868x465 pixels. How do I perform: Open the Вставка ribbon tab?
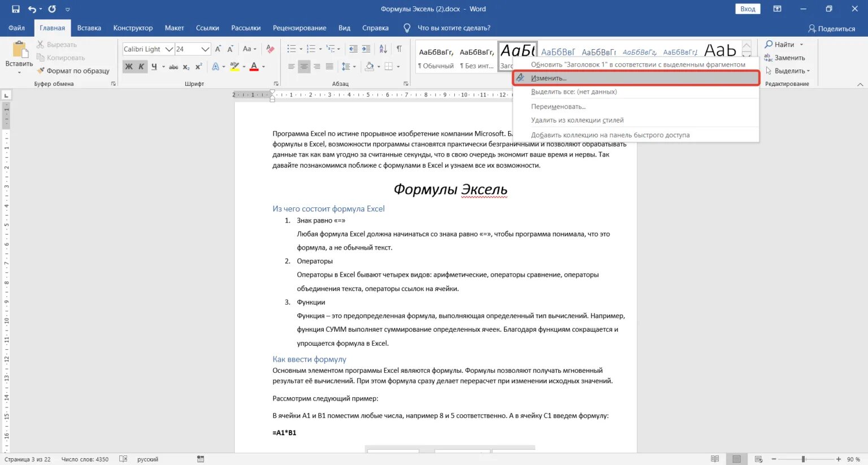tap(89, 28)
